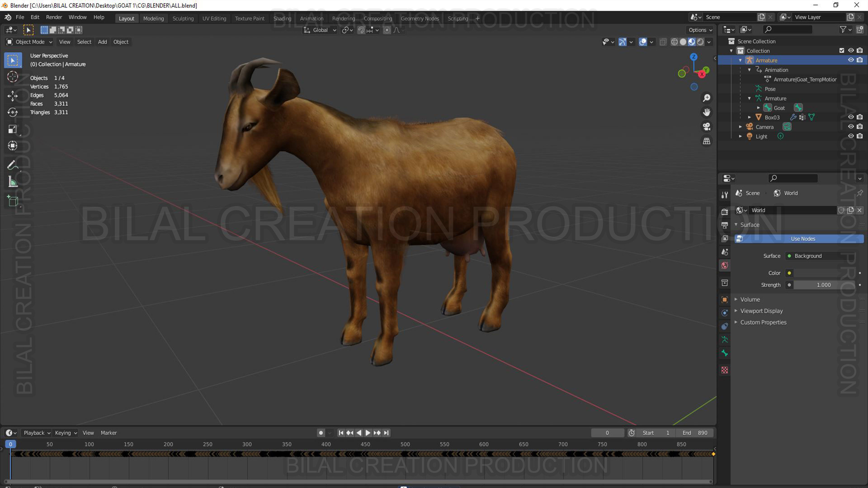Disable the Light in renders
868x488 pixels.
[860, 136]
